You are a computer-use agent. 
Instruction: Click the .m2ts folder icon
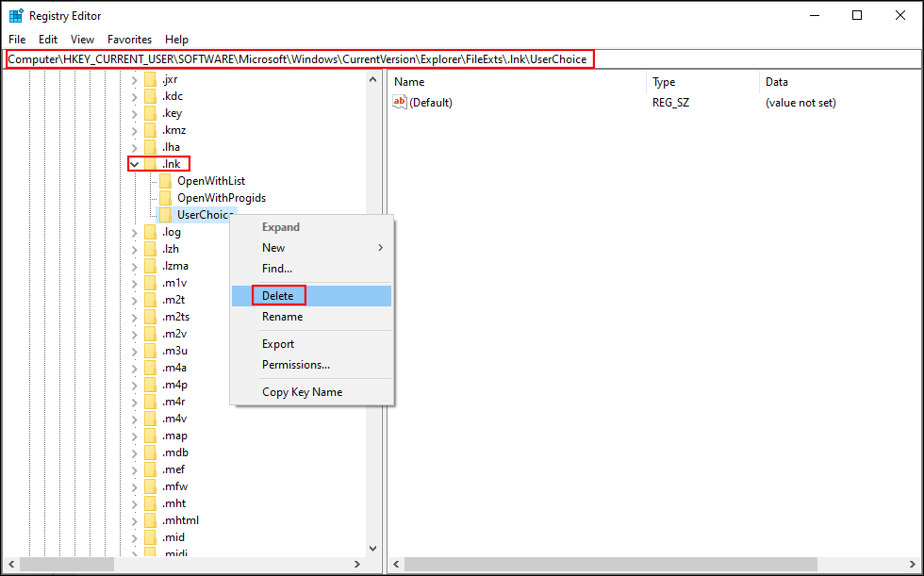(x=150, y=317)
